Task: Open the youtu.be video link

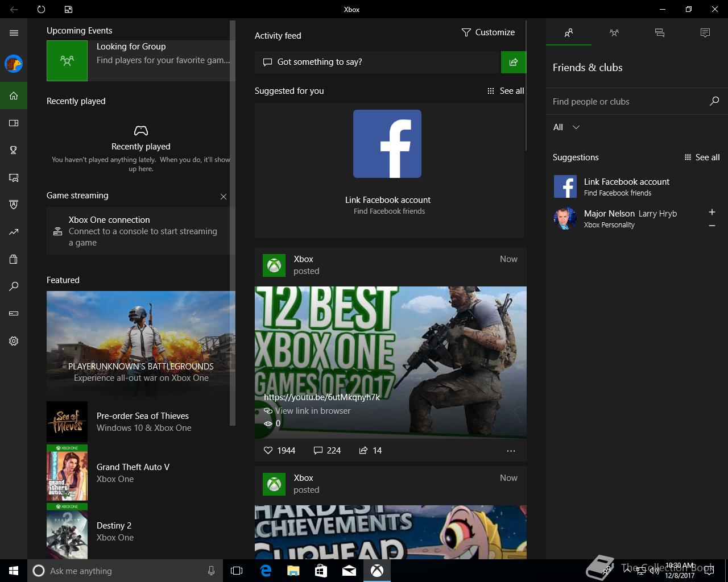Action: tap(322, 397)
